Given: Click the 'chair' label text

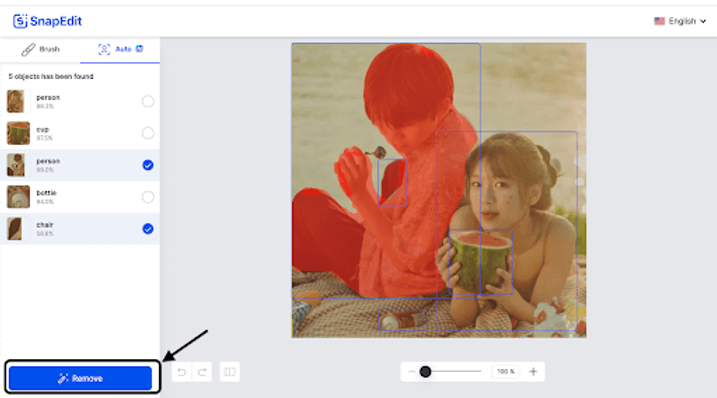Looking at the screenshot, I should 45,225.
